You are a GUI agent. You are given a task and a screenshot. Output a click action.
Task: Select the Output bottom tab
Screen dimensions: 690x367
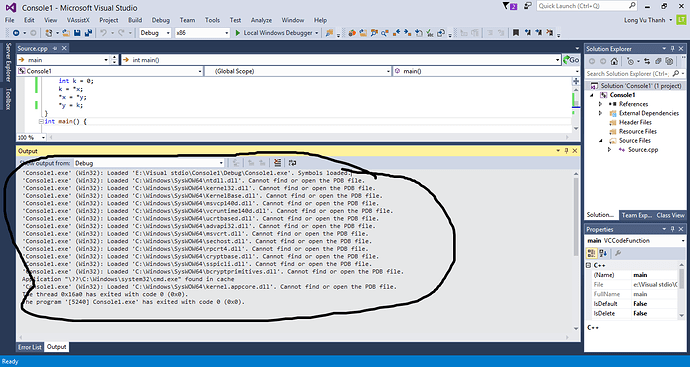coord(56,347)
